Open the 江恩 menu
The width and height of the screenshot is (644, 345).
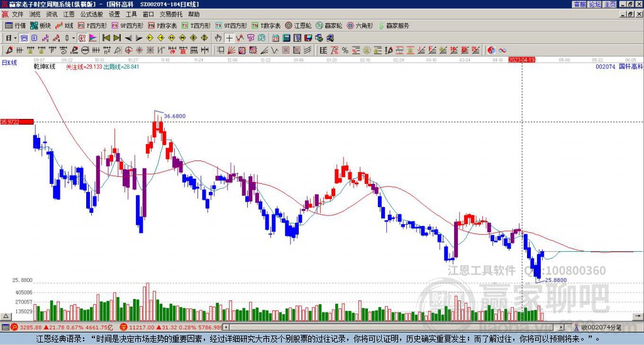point(69,14)
